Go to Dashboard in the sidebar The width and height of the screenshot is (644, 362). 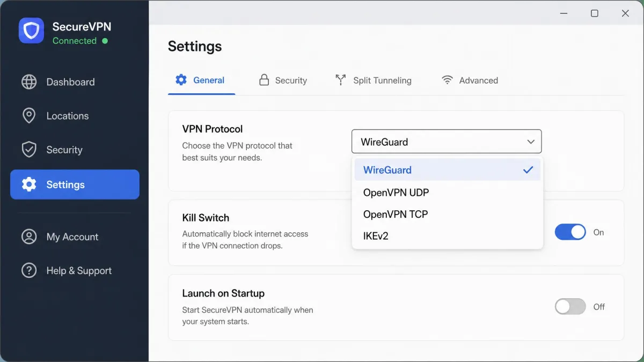[x=75, y=82]
